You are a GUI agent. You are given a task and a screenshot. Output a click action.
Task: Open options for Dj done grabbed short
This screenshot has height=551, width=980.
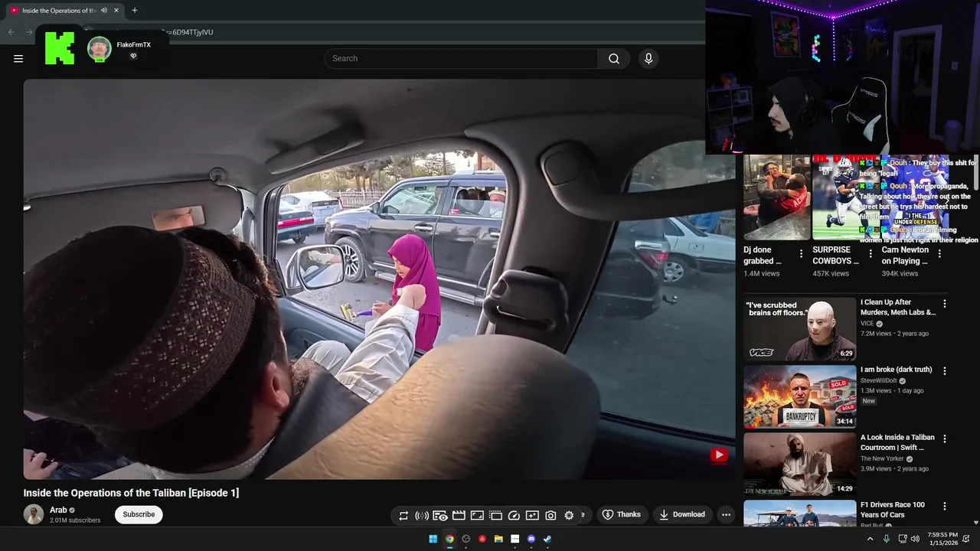(x=802, y=253)
